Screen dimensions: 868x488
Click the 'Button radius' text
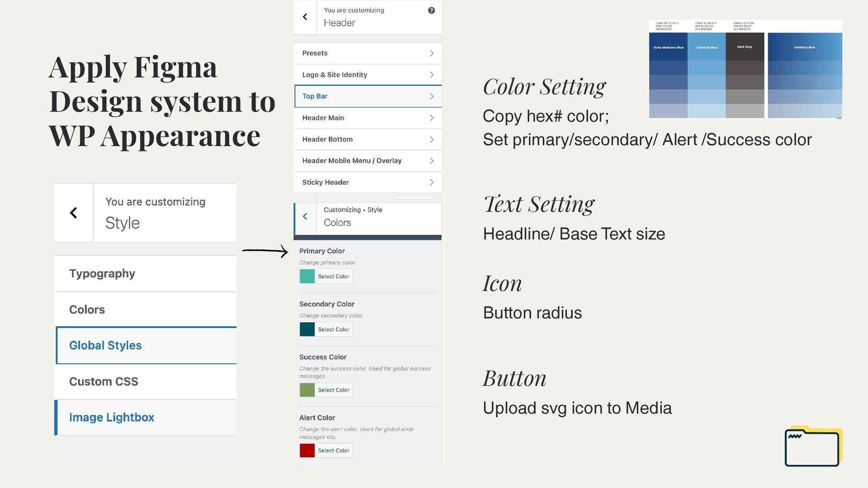tap(532, 313)
